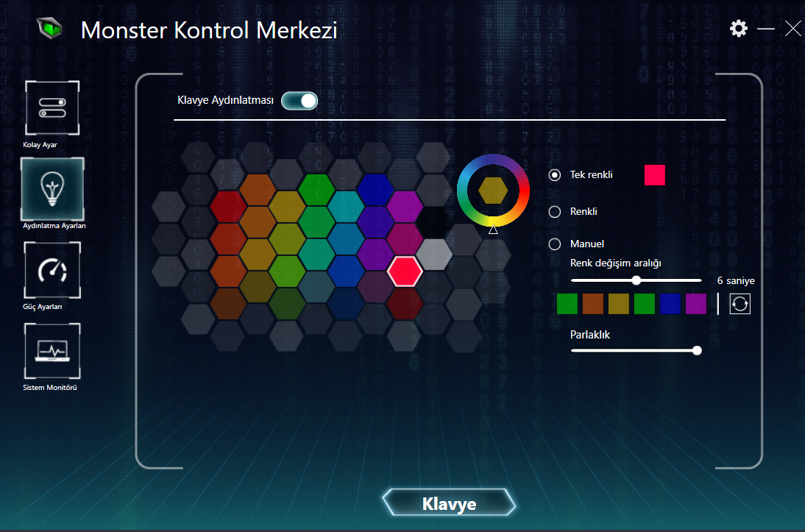Select the brown preset swatch

(593, 304)
